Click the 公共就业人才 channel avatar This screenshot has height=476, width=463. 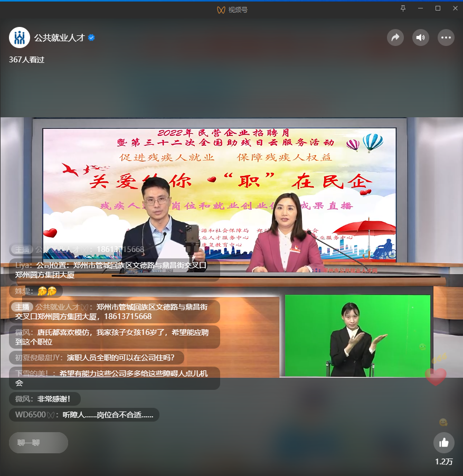20,38
